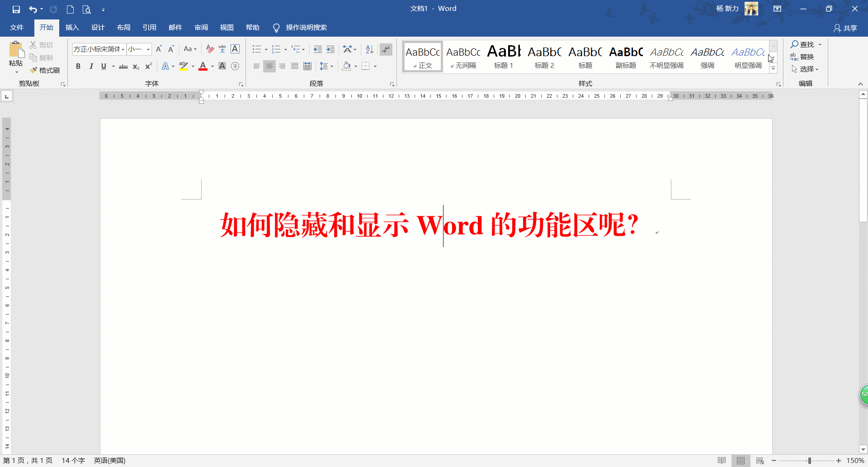Clear all formatting with the eraser icon
The width and height of the screenshot is (868, 467).
[210, 49]
